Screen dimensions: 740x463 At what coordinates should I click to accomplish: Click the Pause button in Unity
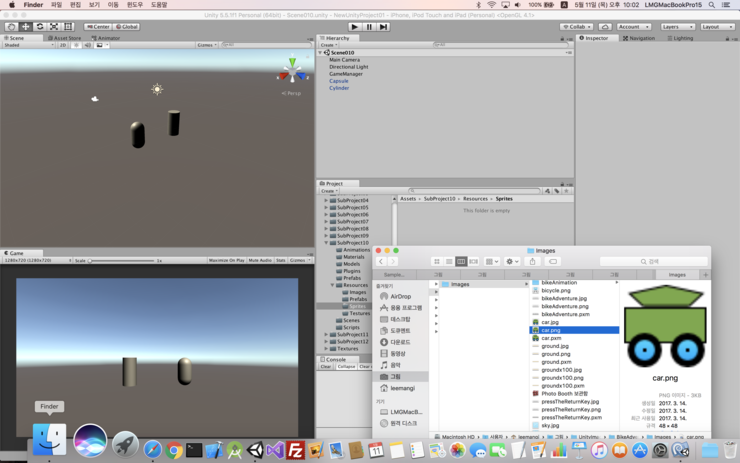point(369,27)
